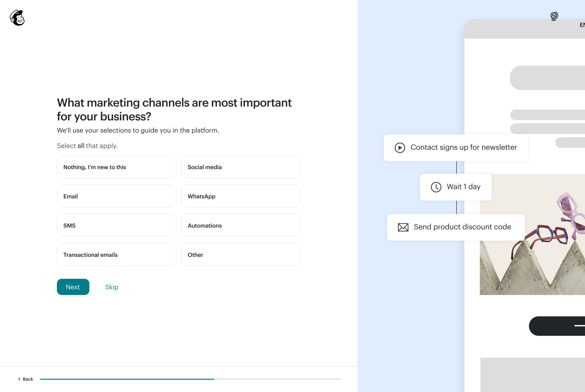Click the 'Wait 1 day' step card
The width and height of the screenshot is (585, 392).
tap(456, 187)
